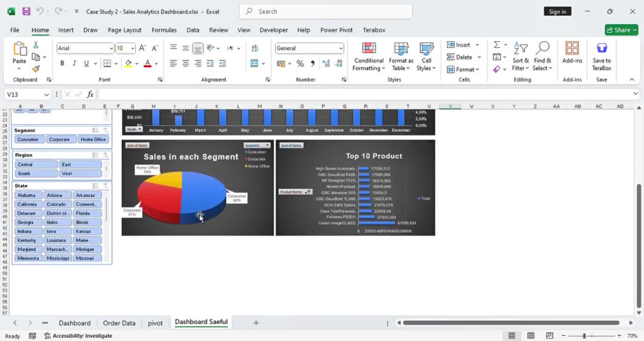
Task: Switch to pivot sheet tab
Action: 155,323
